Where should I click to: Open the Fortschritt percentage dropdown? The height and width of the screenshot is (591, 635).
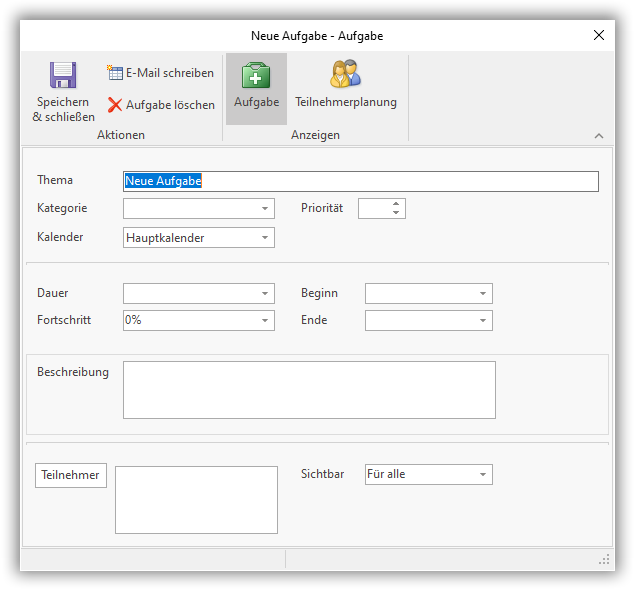coord(265,321)
